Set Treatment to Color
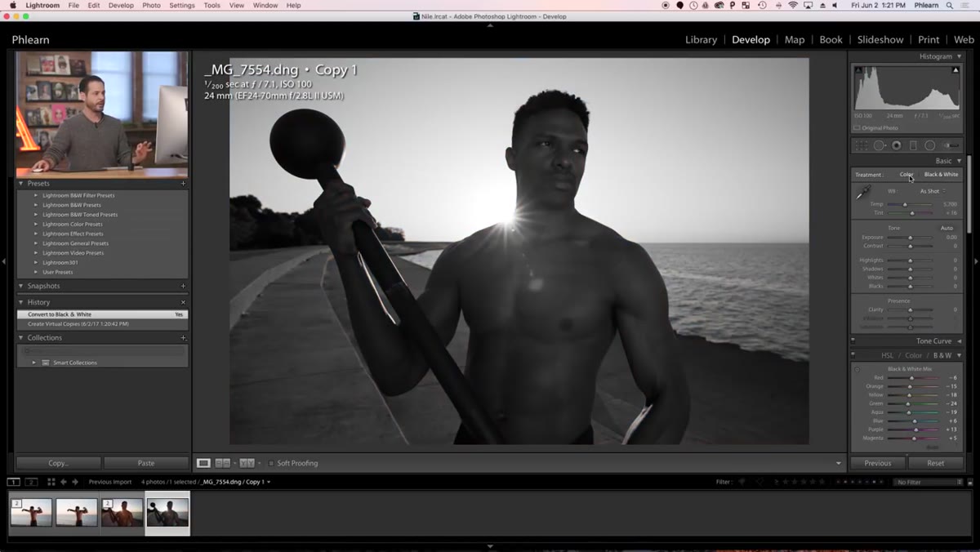This screenshot has height=552, width=980. coord(906,174)
